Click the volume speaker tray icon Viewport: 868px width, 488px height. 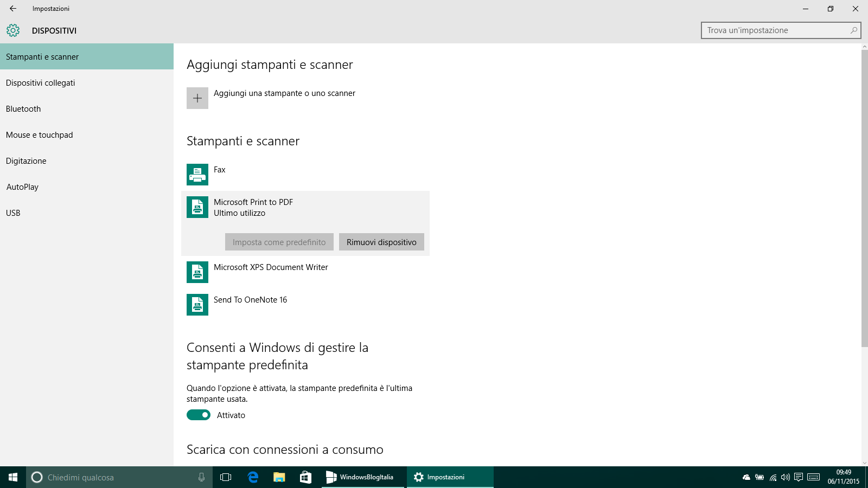coord(786,477)
